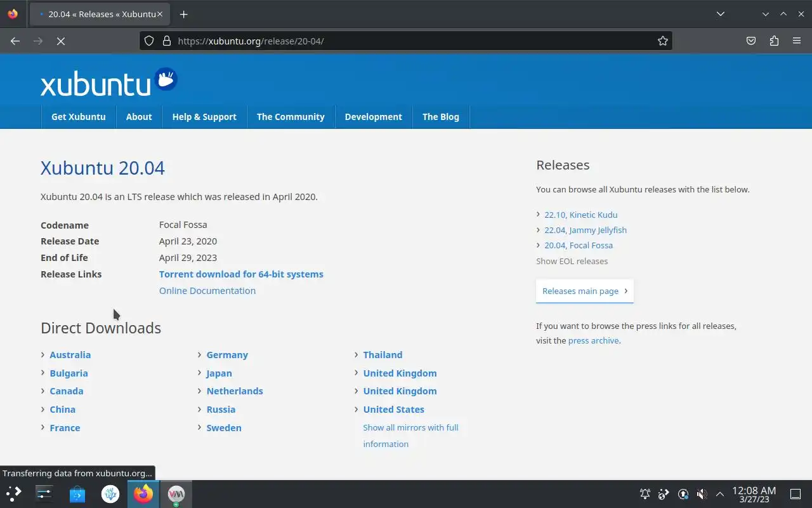Select the Canada download mirror

coord(67,391)
